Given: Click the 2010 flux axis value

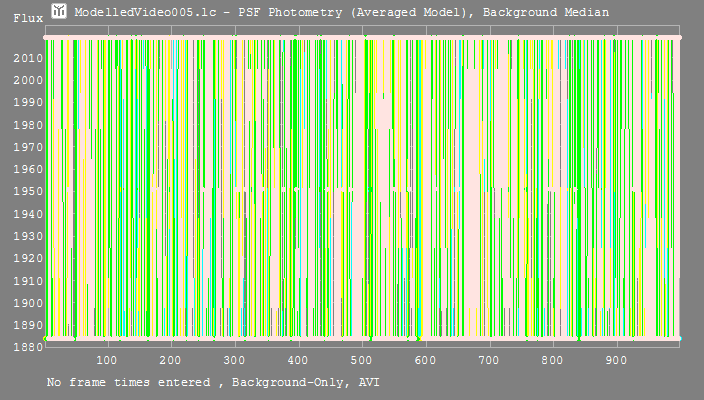Looking at the screenshot, I should (x=28, y=58).
